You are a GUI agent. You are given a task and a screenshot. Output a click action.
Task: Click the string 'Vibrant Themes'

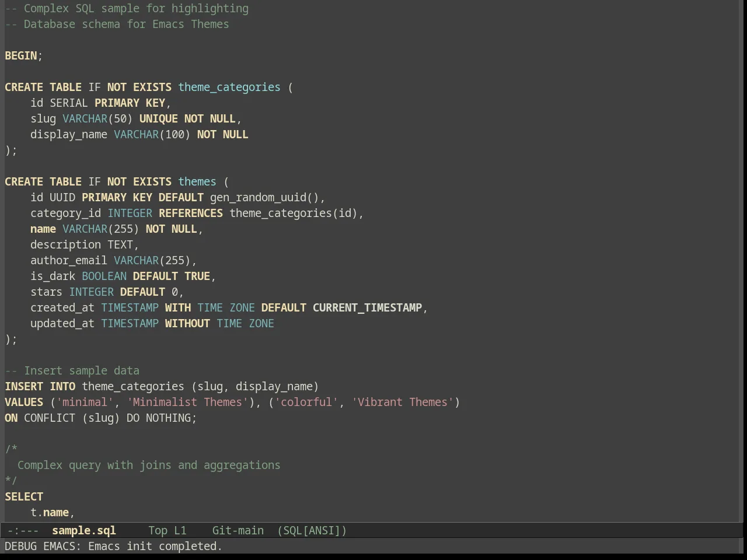click(403, 402)
